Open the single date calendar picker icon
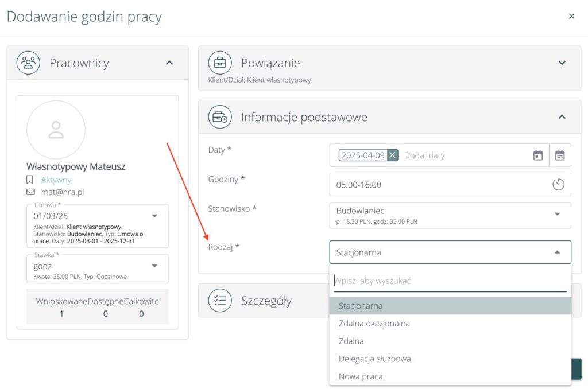The height and width of the screenshot is (389, 588). [538, 155]
